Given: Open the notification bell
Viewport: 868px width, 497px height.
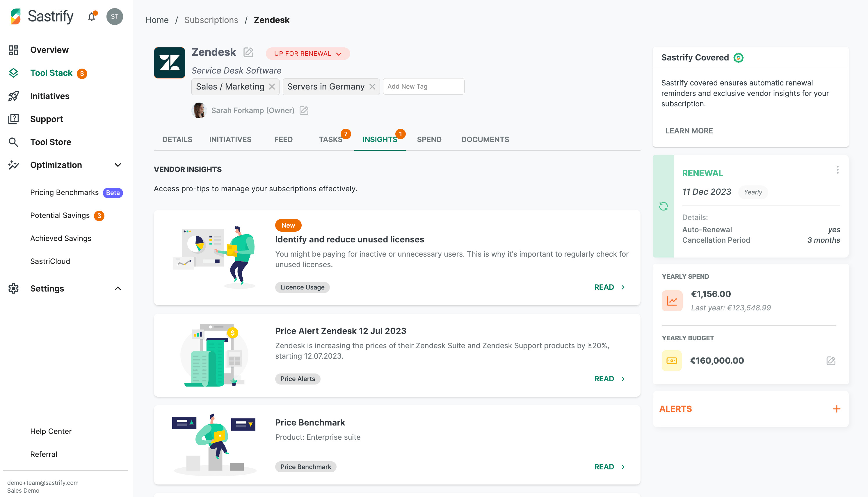Looking at the screenshot, I should 92,16.
